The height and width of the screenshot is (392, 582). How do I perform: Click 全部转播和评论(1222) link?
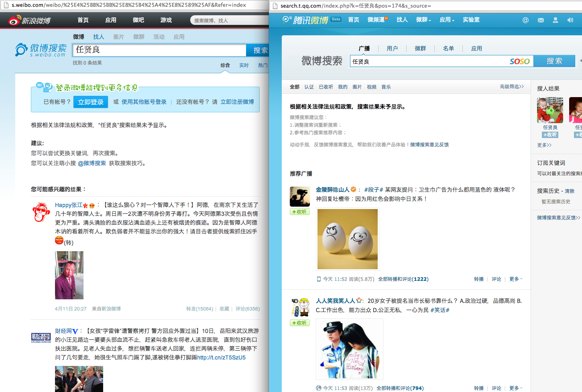pos(403,279)
